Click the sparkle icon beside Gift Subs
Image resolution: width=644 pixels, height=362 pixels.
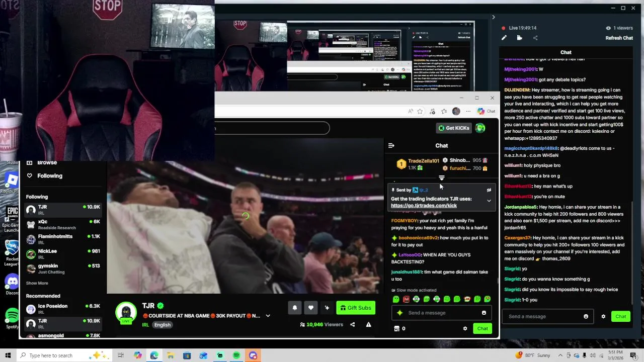[327, 308]
